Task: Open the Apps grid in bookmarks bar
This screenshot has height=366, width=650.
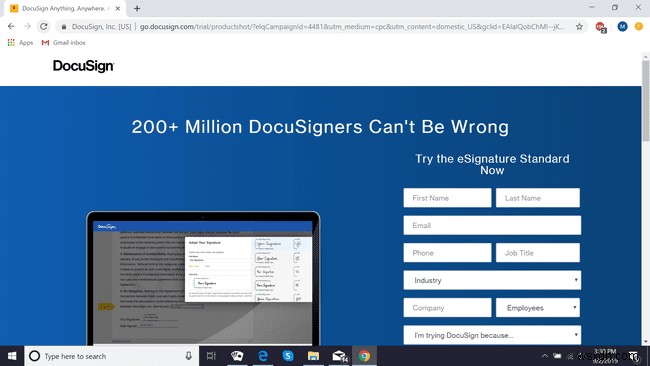Action: pos(20,42)
